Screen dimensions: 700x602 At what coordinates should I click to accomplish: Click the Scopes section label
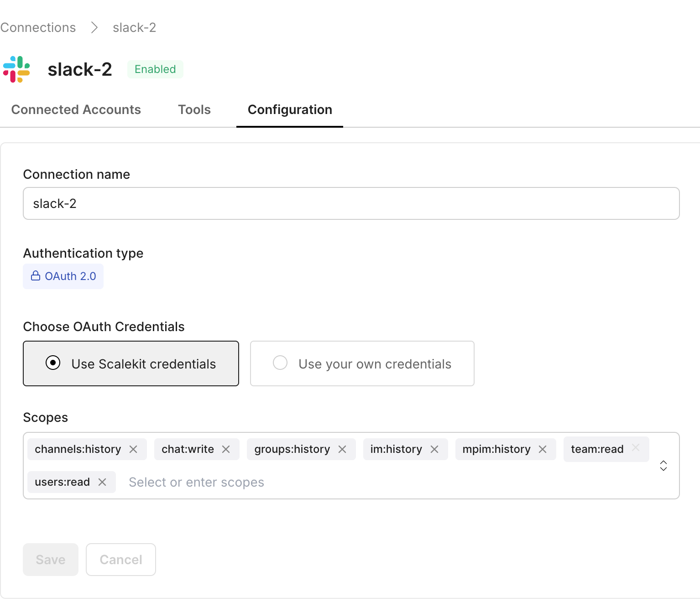46,417
